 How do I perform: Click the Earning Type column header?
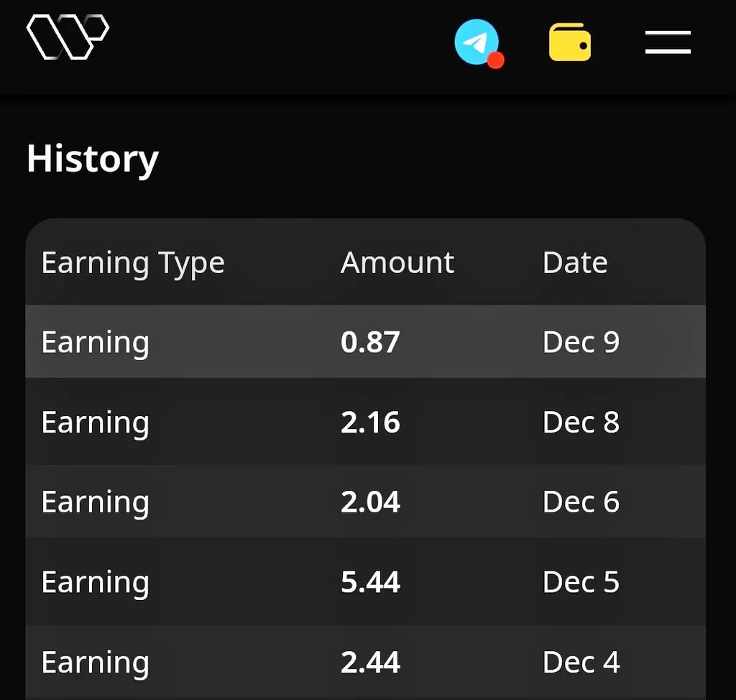coord(133,263)
